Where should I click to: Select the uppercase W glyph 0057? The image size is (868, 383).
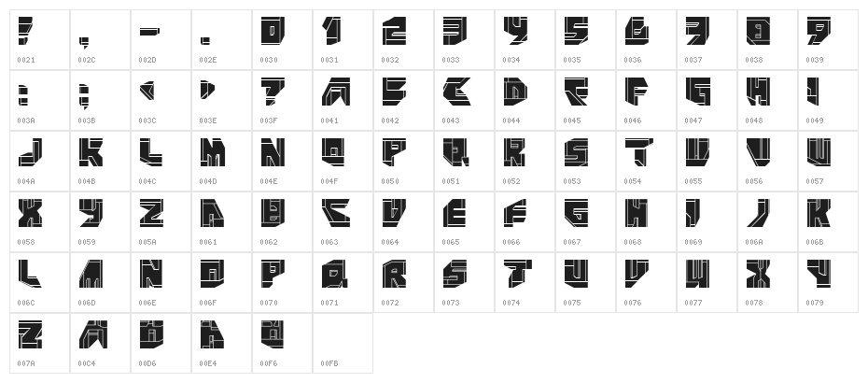click(818, 153)
